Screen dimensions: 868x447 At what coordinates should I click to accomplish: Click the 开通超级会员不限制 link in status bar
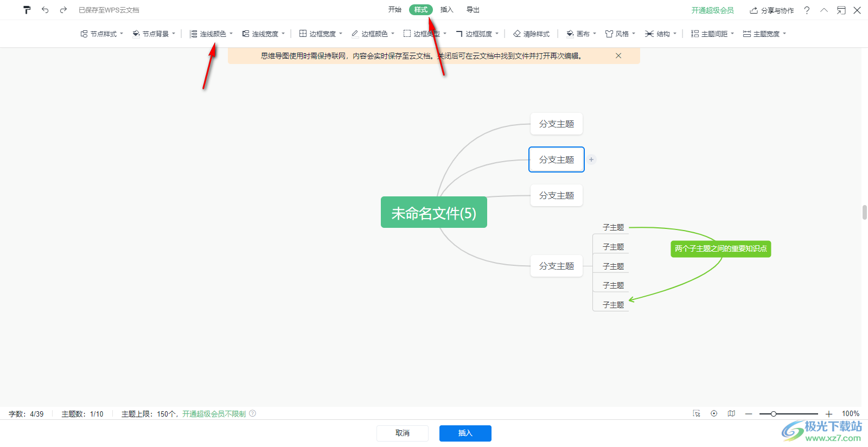pos(214,414)
